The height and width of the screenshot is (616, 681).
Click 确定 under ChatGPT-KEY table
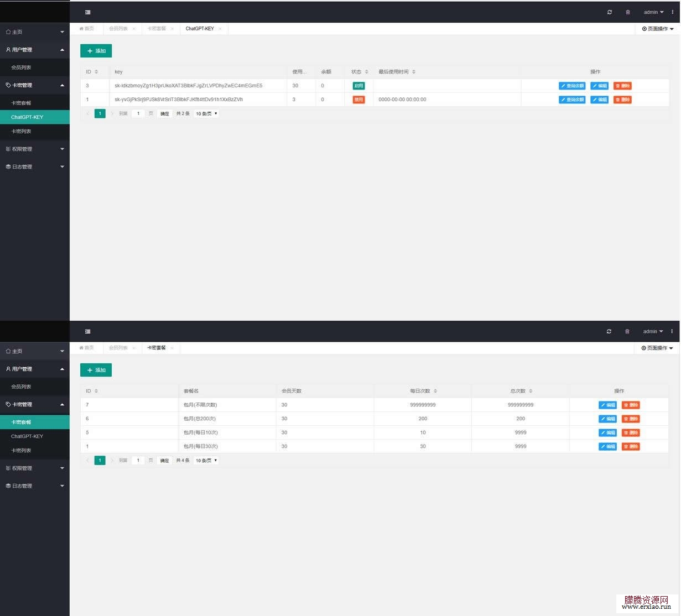click(165, 113)
